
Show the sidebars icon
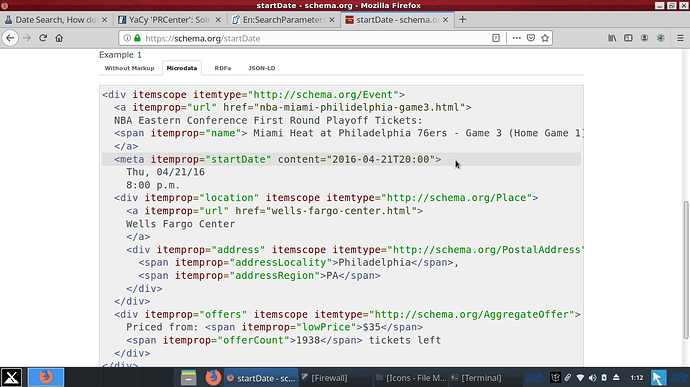pyautogui.click(x=628, y=38)
